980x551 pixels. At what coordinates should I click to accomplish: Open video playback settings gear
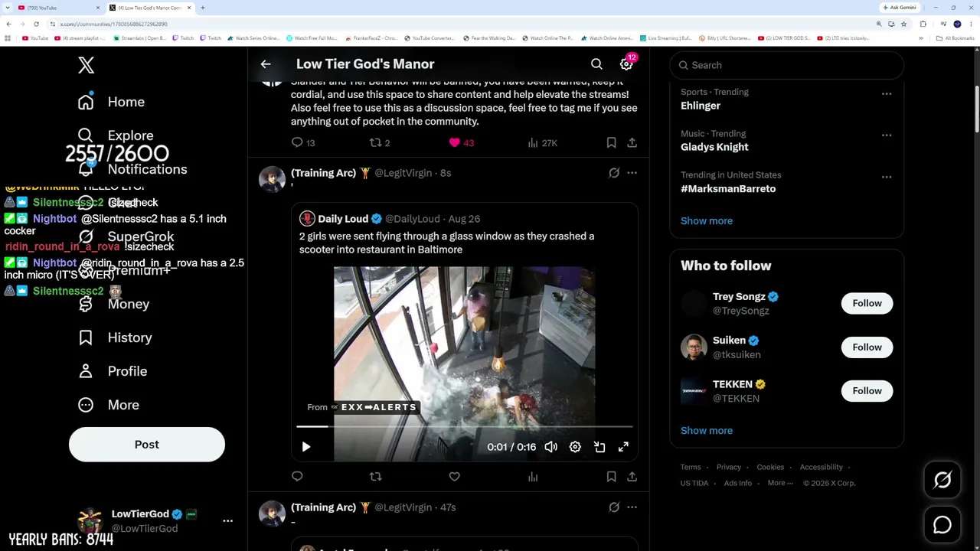click(575, 447)
